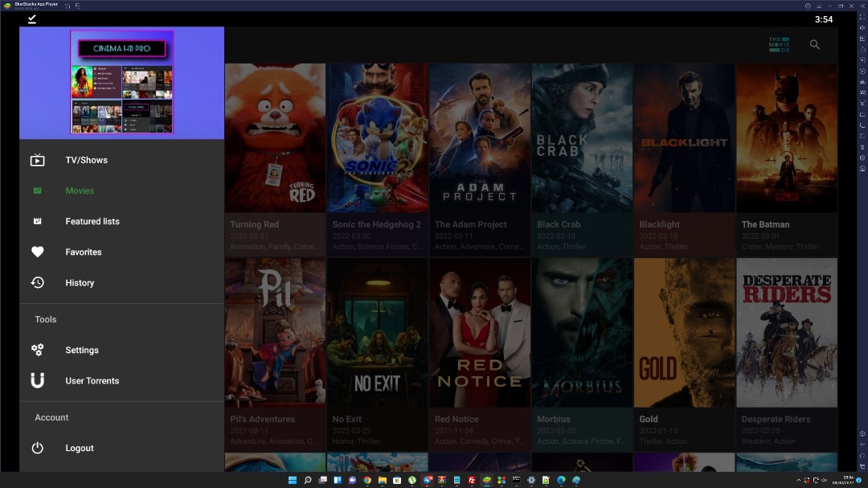The image size is (868, 488).
Task: Click the Logout power icon
Action: tap(37, 448)
